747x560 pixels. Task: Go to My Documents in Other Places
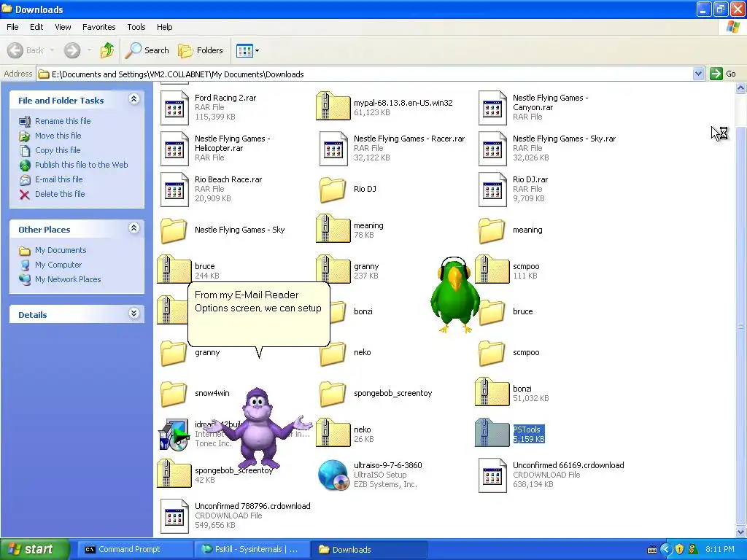(x=61, y=251)
